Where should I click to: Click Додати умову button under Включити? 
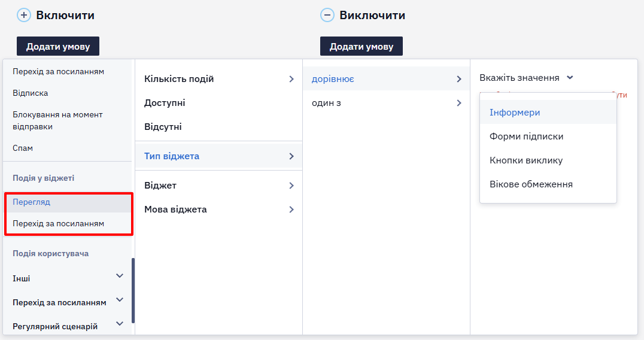tap(58, 46)
